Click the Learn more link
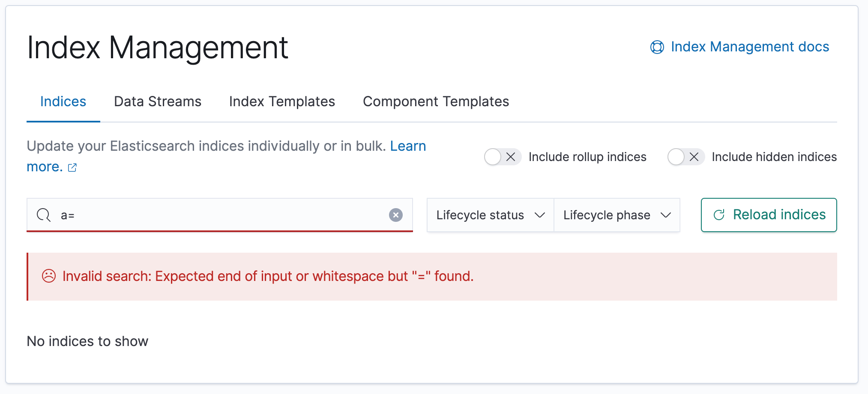The width and height of the screenshot is (868, 394). (x=408, y=146)
